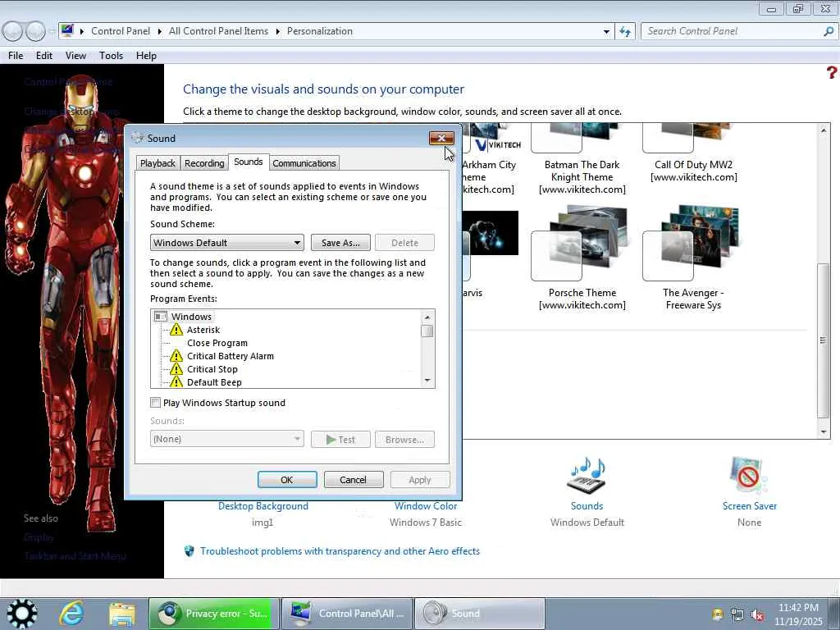The height and width of the screenshot is (630, 840).
Task: Click the Apply button
Action: tap(420, 479)
